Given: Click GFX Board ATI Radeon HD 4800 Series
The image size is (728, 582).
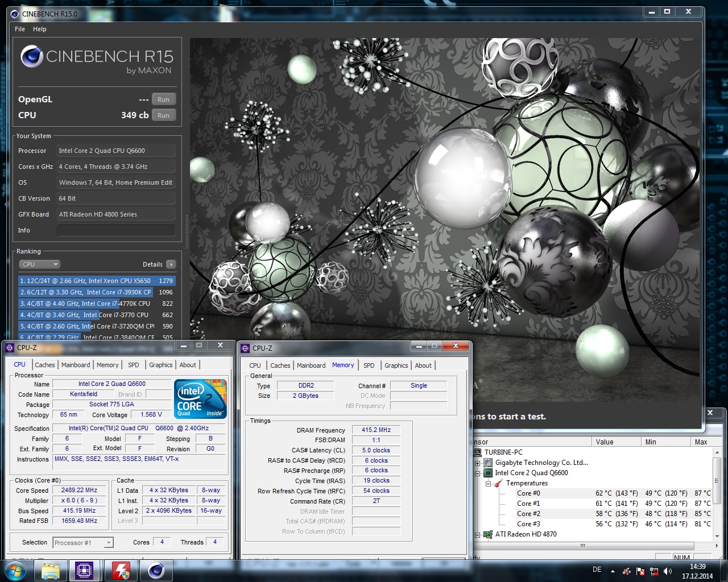Looking at the screenshot, I should pos(116,214).
